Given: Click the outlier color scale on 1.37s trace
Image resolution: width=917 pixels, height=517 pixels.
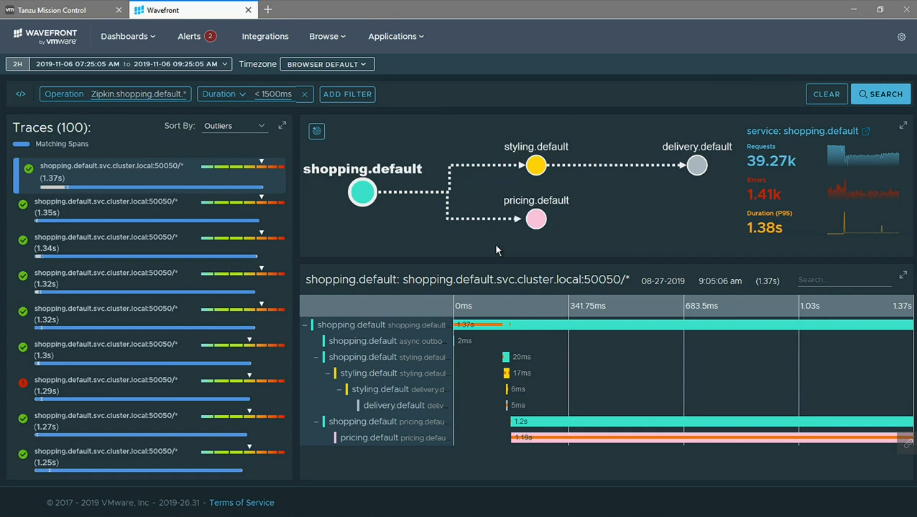Looking at the screenshot, I should coord(243,167).
